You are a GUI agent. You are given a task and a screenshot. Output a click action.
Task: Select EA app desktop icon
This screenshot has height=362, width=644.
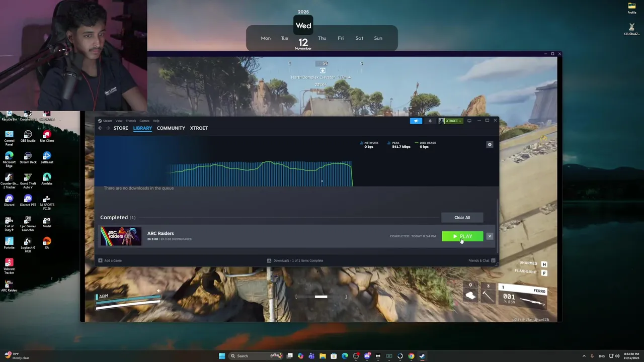pos(47,243)
